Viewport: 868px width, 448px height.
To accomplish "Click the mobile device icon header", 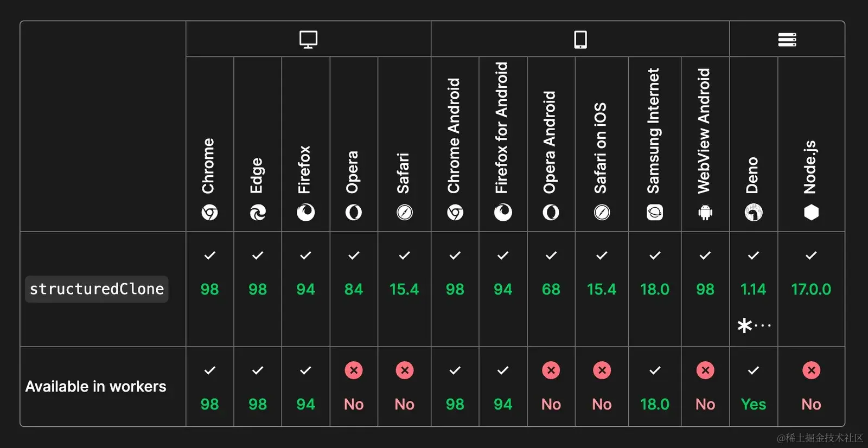I will (x=580, y=40).
